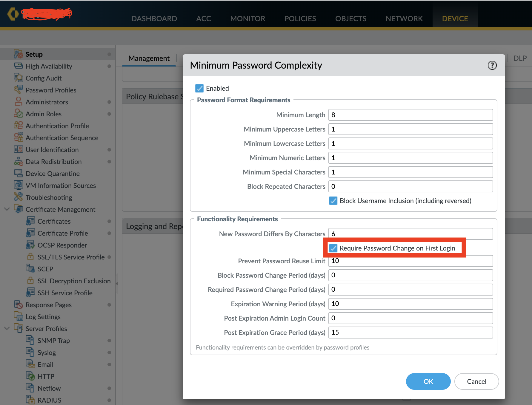Open help for Minimum Password Complexity dialog
This screenshot has width=532, height=405.
(x=492, y=65)
